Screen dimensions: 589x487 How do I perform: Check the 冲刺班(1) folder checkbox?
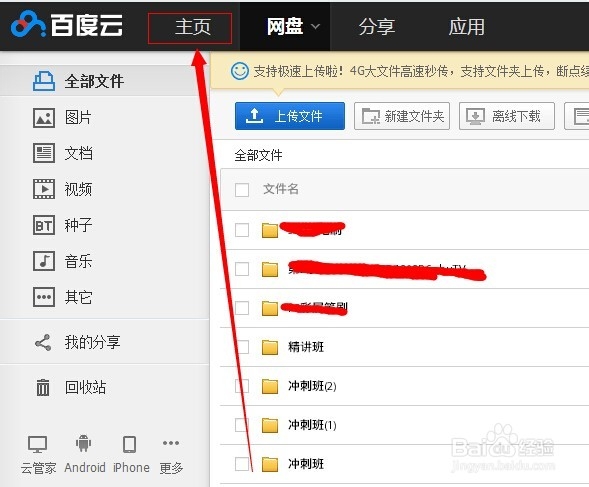(x=242, y=425)
